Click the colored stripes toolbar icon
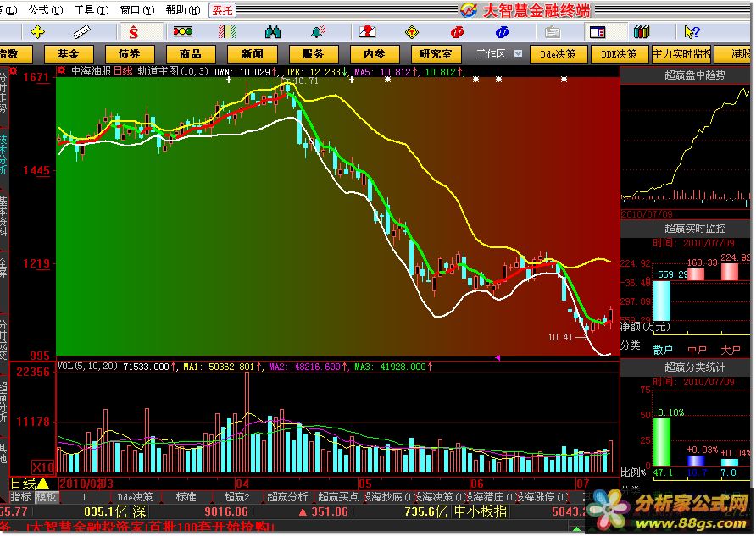This screenshot has width=756, height=536. click(227, 32)
